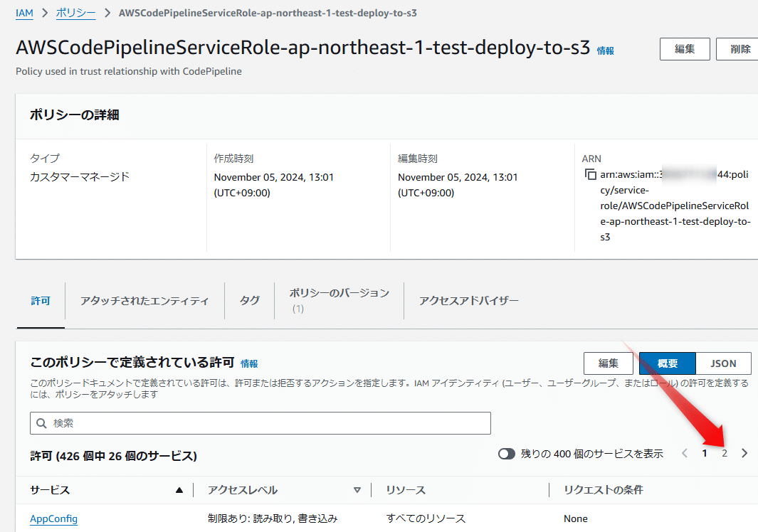Click inside the 検索 search field
This screenshot has height=532, width=758.
point(214,423)
